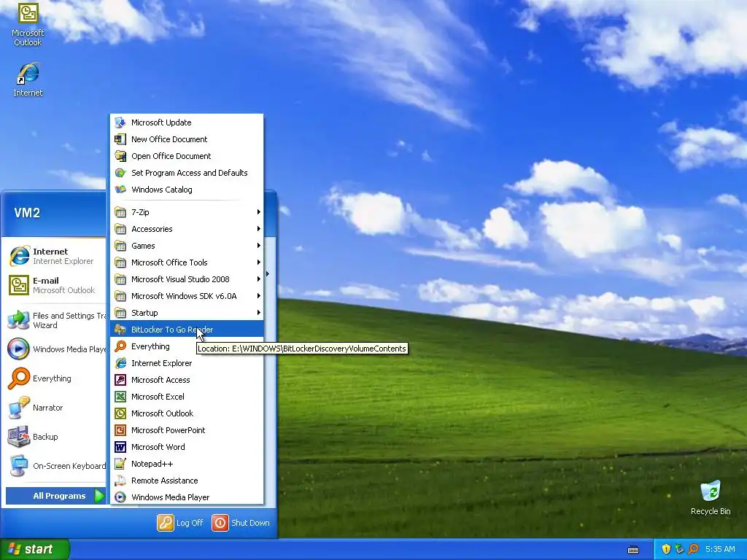Viewport: 747px width, 560px height.
Task: Expand the Microsoft Office Tools submenu arrow
Action: coord(259,262)
